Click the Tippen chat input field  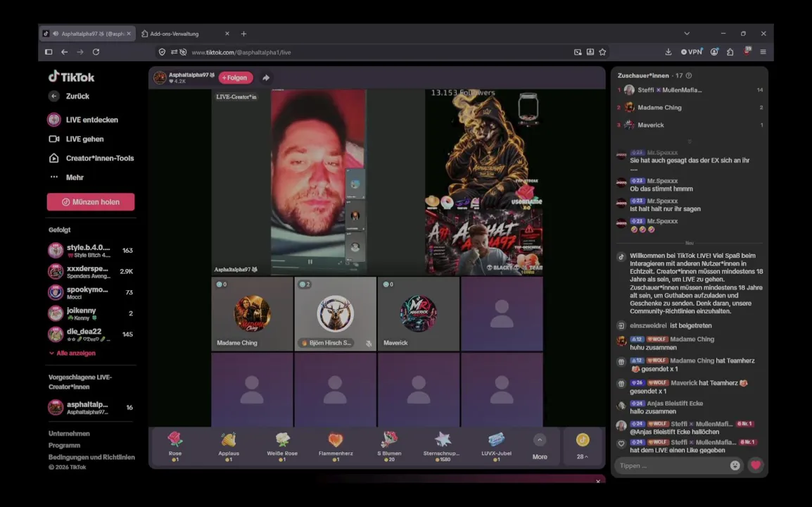(x=672, y=465)
